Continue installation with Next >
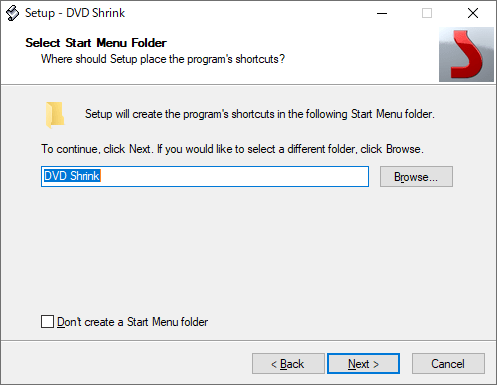 coord(363,364)
